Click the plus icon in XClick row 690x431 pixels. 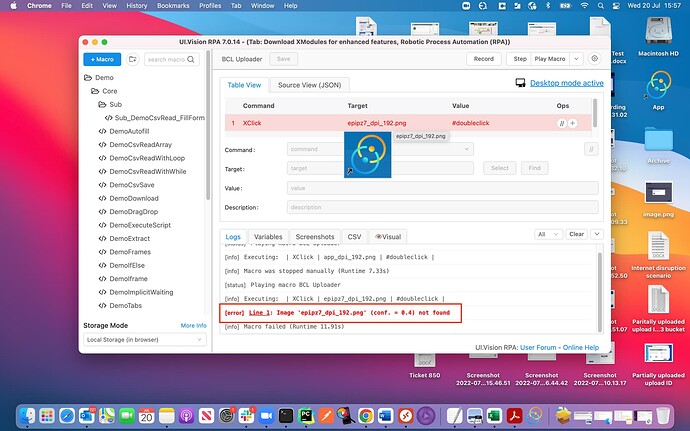[x=573, y=123]
